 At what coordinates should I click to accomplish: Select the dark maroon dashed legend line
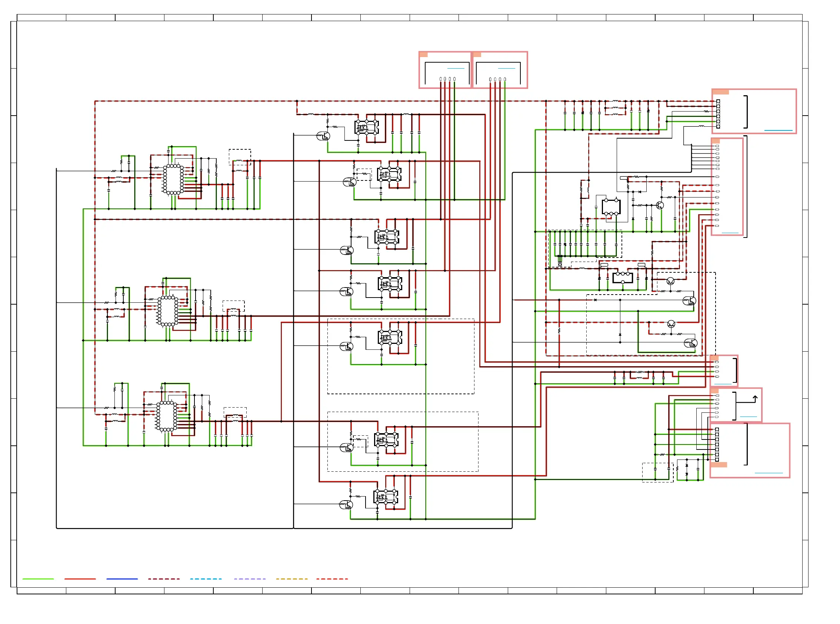tap(164, 579)
